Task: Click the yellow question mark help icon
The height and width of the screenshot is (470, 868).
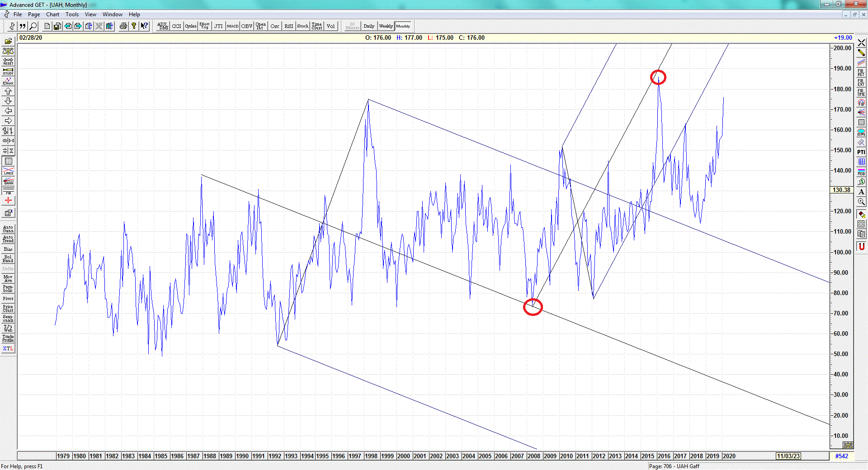Action: [x=134, y=26]
